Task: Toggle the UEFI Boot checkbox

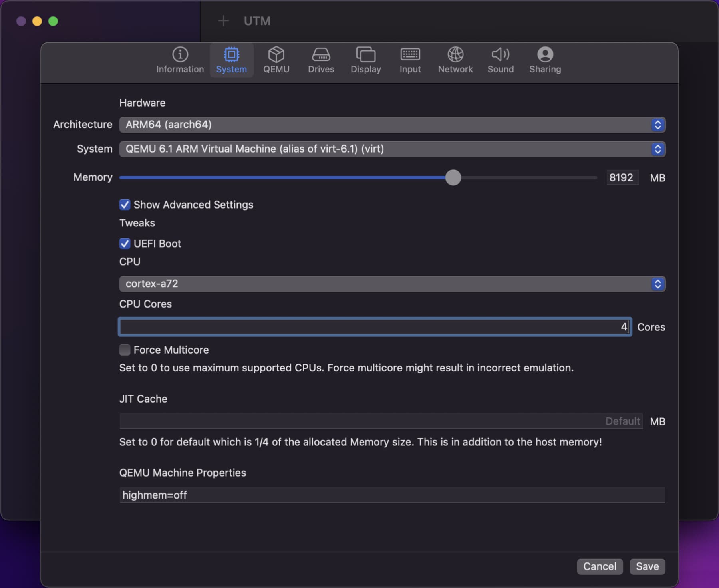Action: [x=125, y=244]
